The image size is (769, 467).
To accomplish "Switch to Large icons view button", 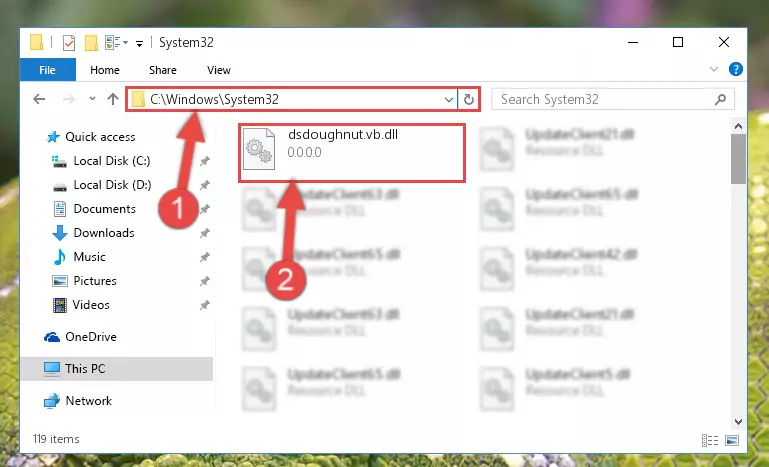I will tap(732, 440).
